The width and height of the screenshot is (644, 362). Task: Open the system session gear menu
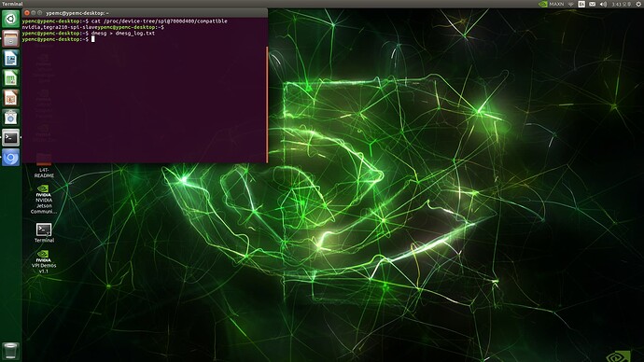[638, 4]
